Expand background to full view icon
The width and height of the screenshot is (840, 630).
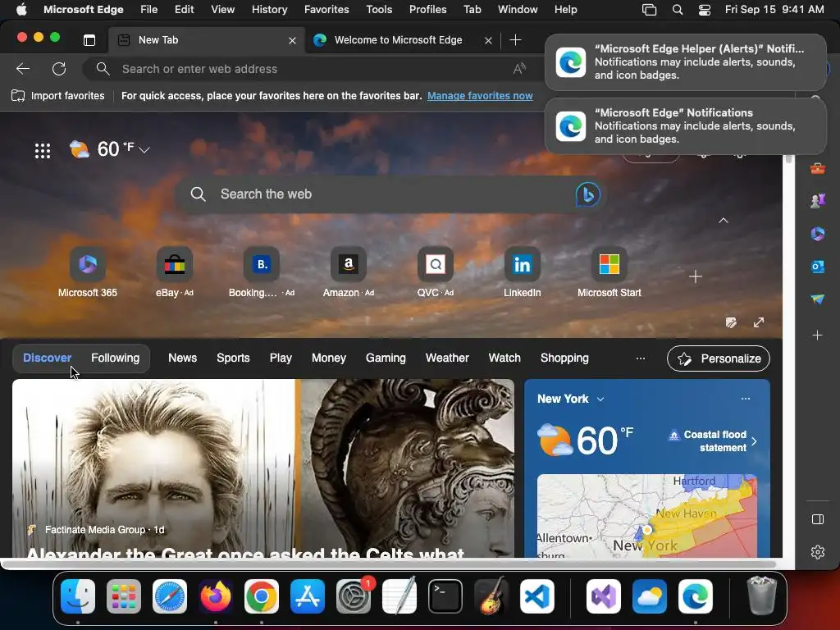[x=759, y=322]
